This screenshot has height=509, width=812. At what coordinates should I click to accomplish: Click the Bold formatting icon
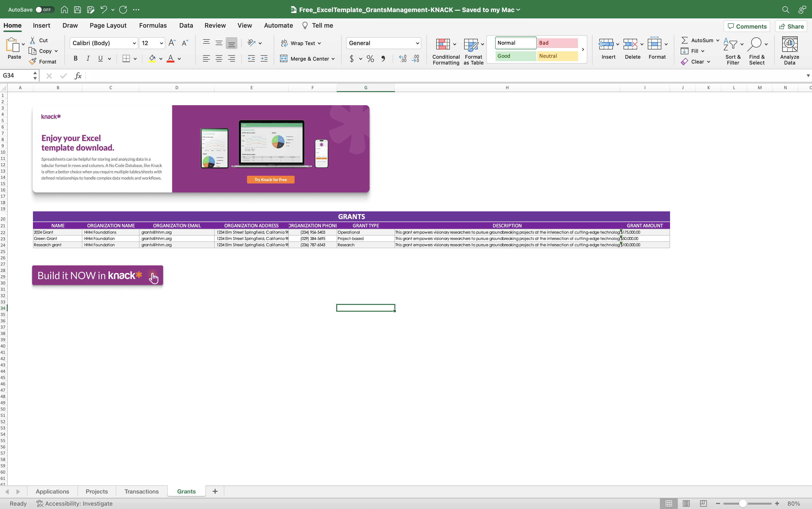[x=75, y=59]
